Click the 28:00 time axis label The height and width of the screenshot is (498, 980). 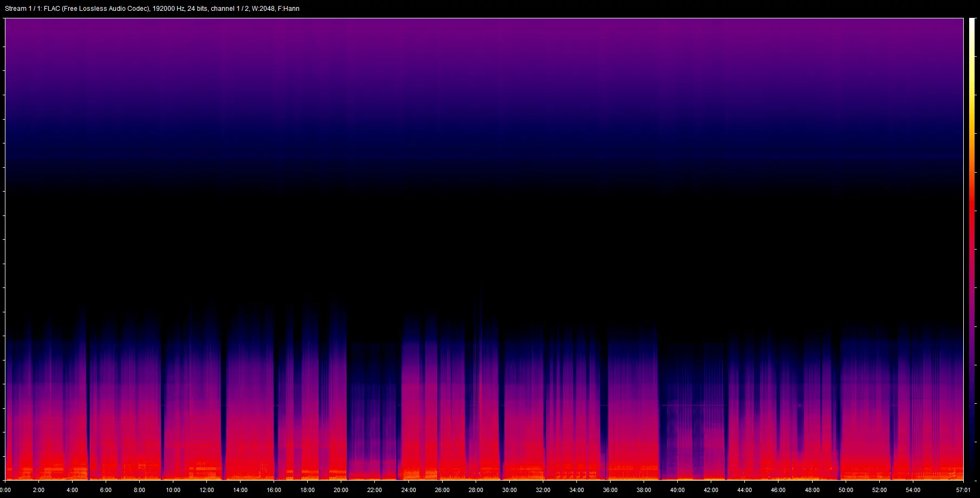tap(476, 490)
